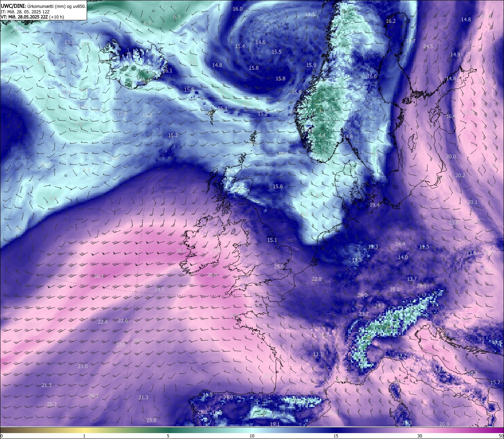The width and height of the screenshot is (504, 439).
Task: Click the 16.1 value near Iceland
Action: pos(167,71)
